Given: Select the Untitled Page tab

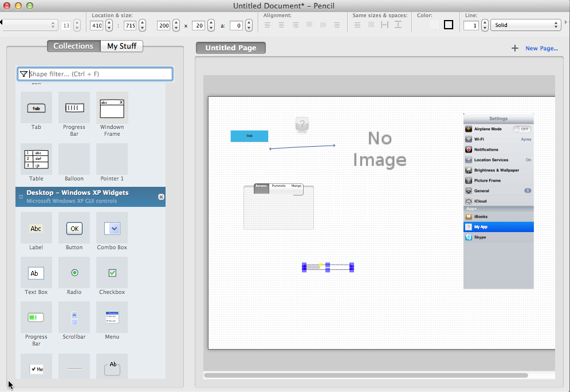Looking at the screenshot, I should click(x=231, y=48).
